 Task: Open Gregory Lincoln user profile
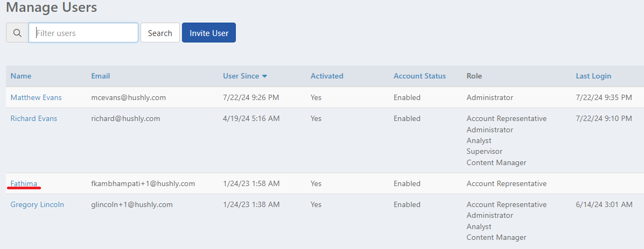37,204
